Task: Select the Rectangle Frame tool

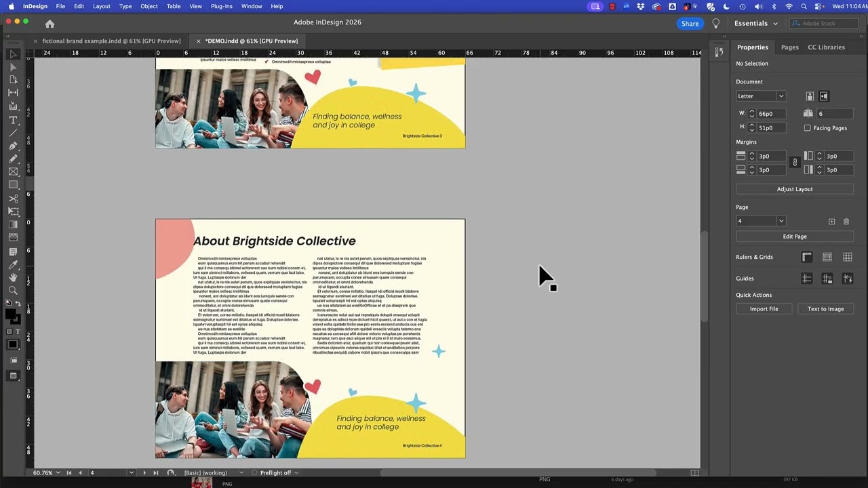Action: pos(13,171)
